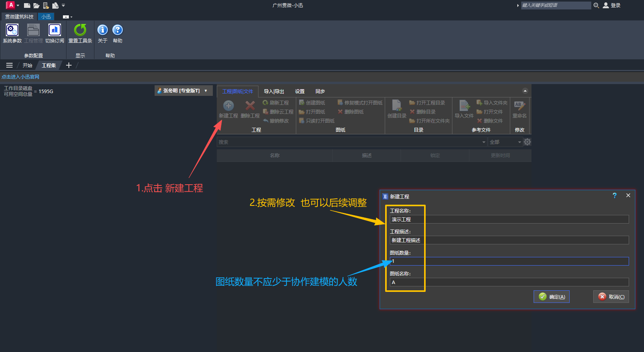
Task: Add a new tab with the plus icon
Action: click(x=69, y=65)
